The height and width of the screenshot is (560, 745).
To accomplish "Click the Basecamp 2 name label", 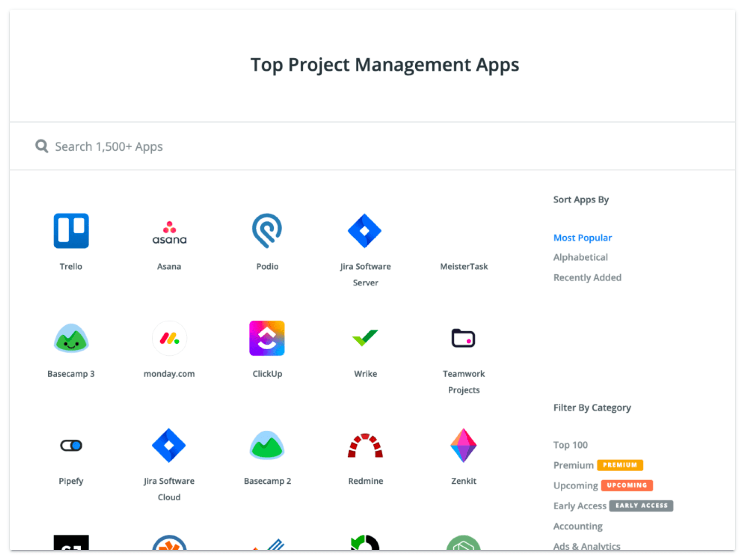I will (267, 481).
